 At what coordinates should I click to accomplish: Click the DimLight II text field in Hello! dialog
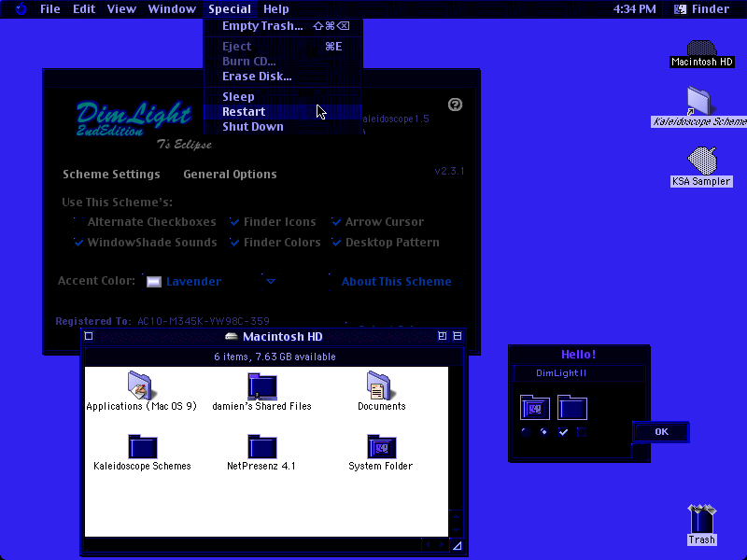579,373
